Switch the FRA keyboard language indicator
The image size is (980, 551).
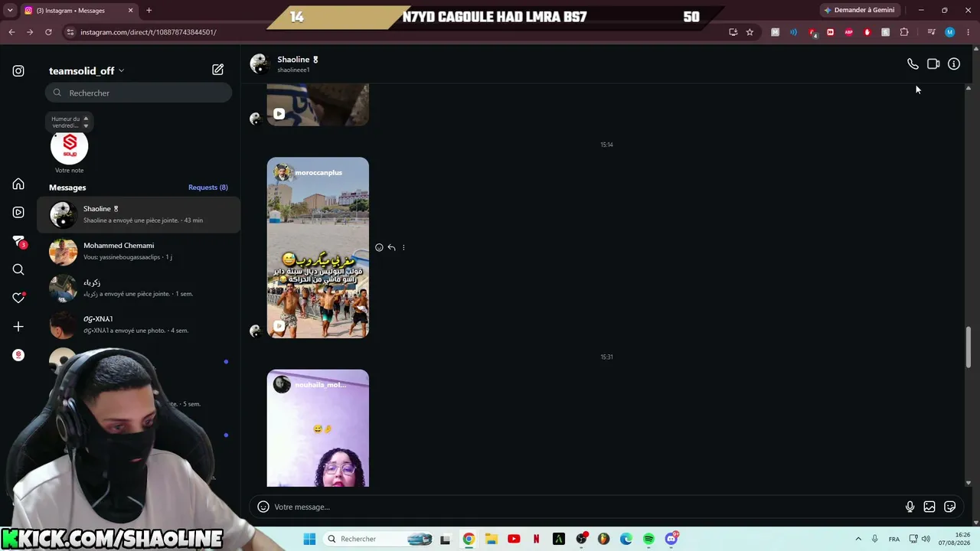tap(894, 539)
